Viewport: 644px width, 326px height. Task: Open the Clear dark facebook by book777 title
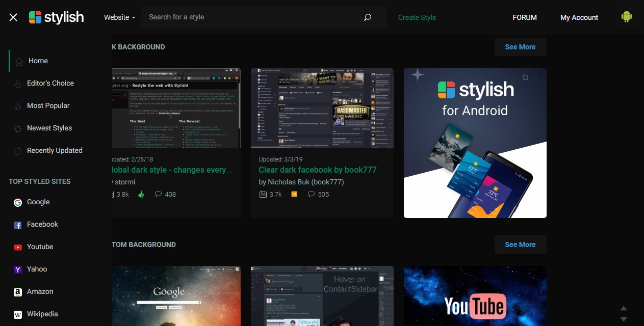(x=318, y=170)
